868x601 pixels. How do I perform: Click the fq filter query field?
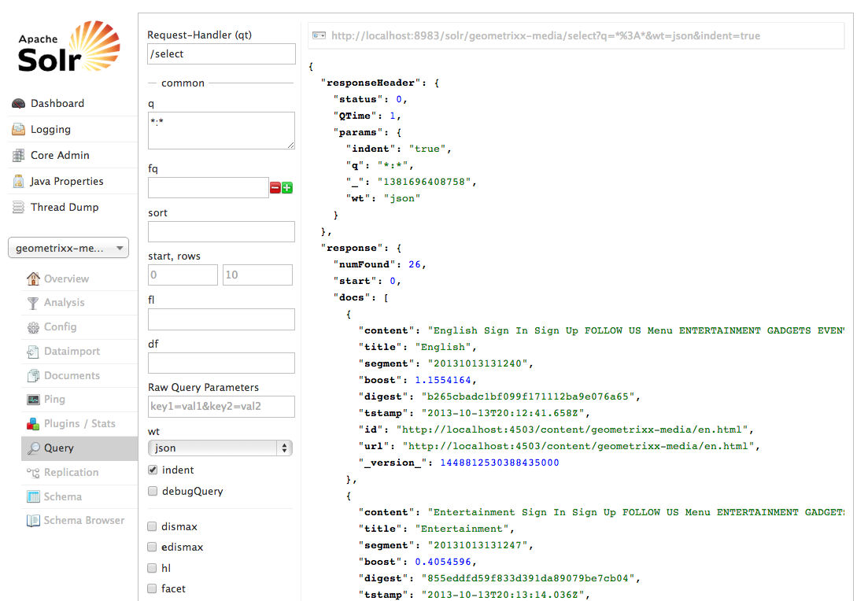click(208, 187)
